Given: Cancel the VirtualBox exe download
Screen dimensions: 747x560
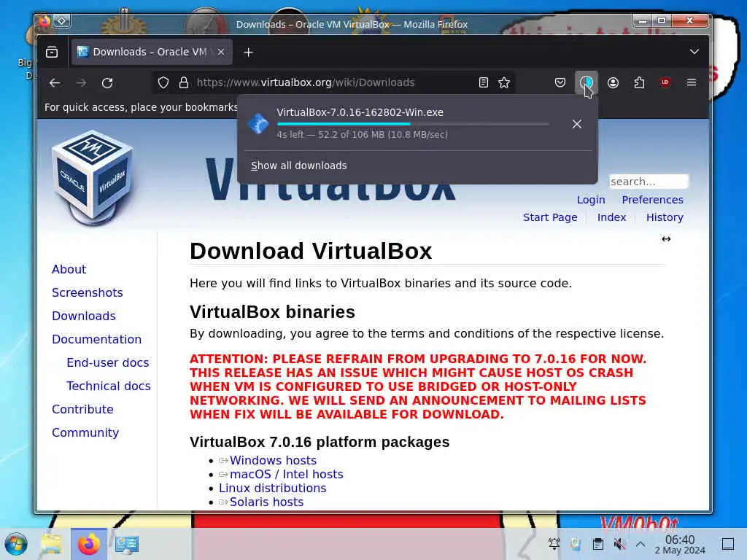Looking at the screenshot, I should 577,124.
